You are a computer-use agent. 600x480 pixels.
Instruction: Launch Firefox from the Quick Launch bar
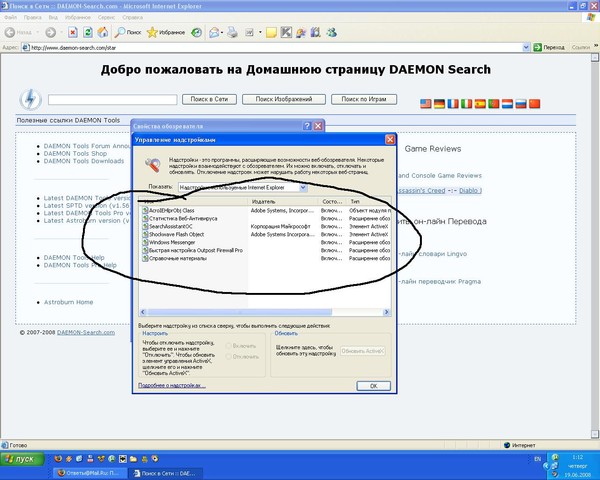[58, 459]
